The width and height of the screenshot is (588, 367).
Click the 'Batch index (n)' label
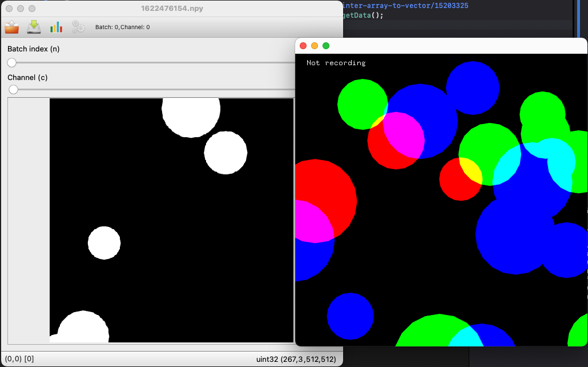[x=33, y=49]
